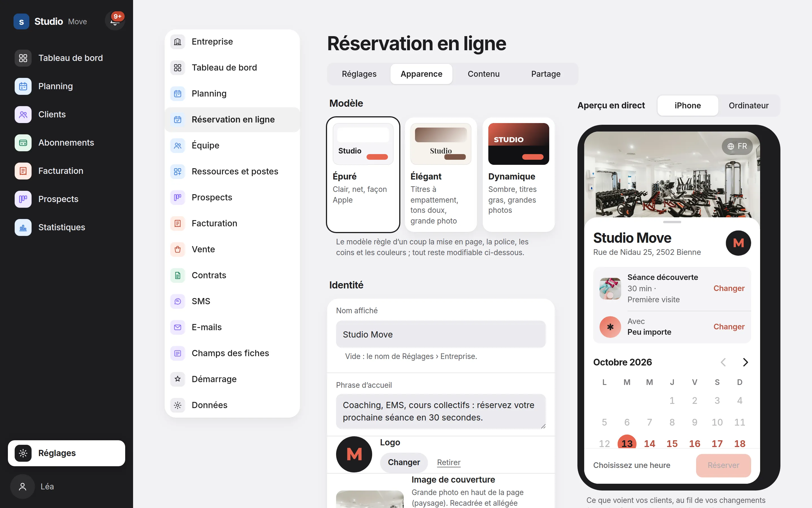Click Changer next to Avec Peu importe
The height and width of the screenshot is (508, 812).
[x=729, y=327]
